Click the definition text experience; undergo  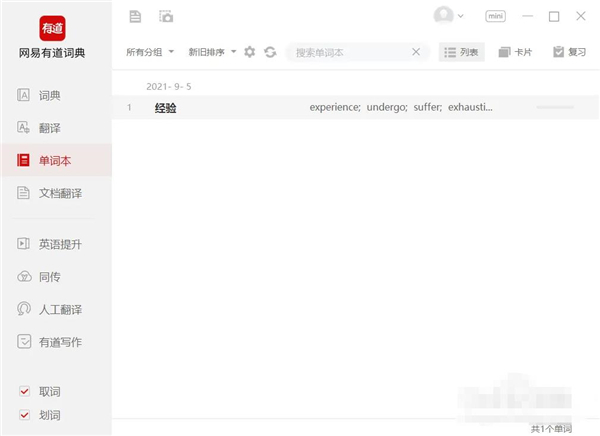click(x=401, y=107)
